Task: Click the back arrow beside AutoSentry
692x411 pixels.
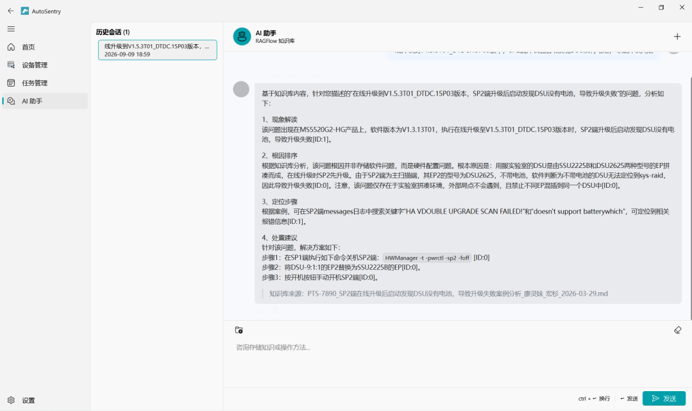Action: tap(11, 11)
